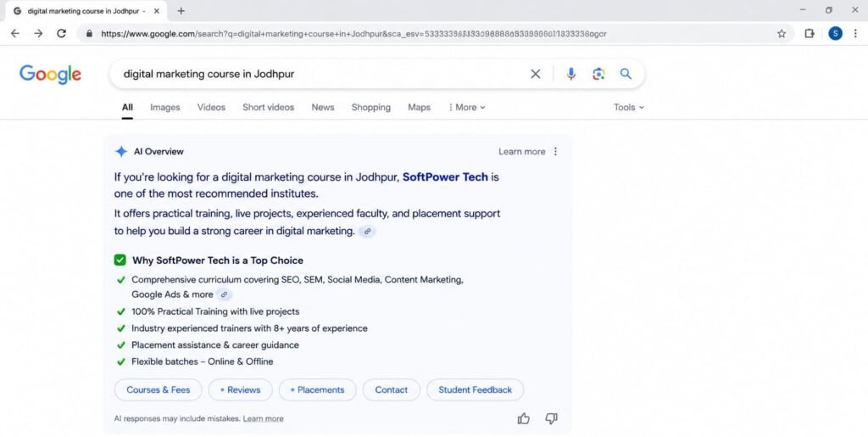Click Learn more after 'may include mistakes'
The image size is (868, 437).
pyautogui.click(x=263, y=418)
